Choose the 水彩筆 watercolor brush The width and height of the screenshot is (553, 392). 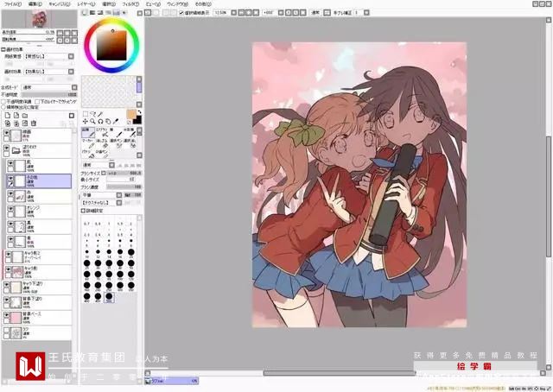pyautogui.click(x=129, y=132)
